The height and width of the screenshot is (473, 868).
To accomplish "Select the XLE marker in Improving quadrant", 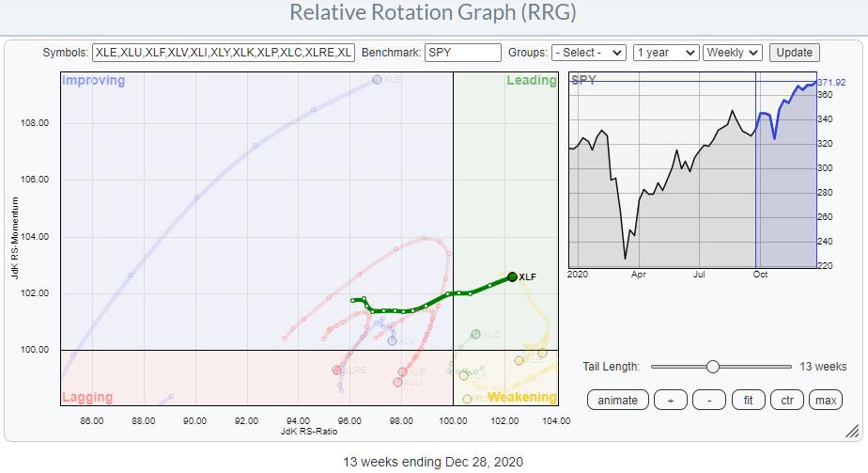I will pos(377,80).
